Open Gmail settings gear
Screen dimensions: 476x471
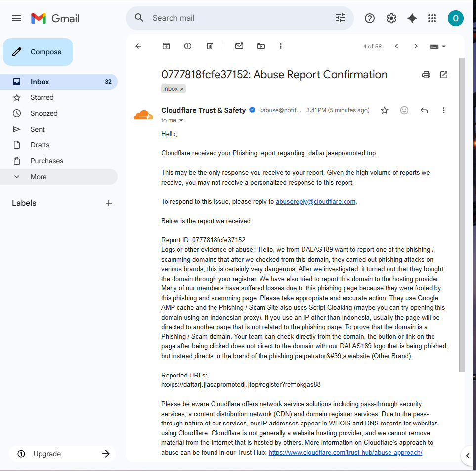[391, 18]
